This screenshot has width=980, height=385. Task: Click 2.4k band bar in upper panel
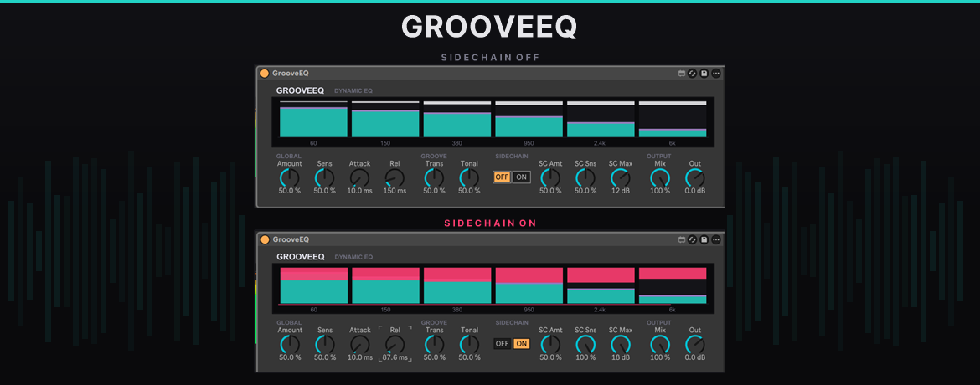(x=601, y=120)
